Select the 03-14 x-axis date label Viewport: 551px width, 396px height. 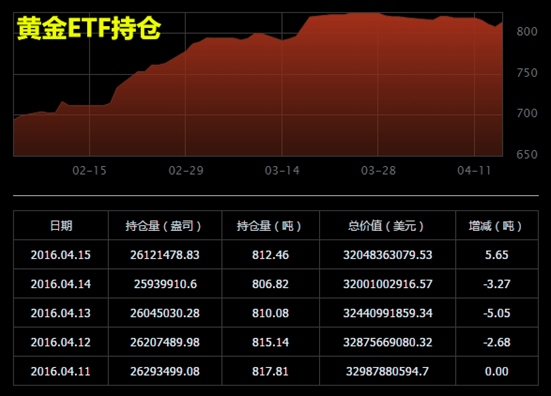tap(282, 171)
